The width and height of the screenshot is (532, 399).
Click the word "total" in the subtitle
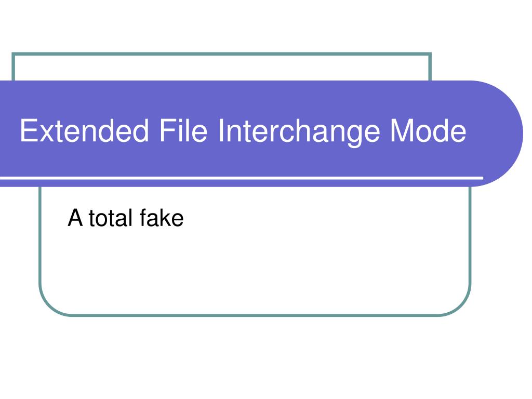111,218
